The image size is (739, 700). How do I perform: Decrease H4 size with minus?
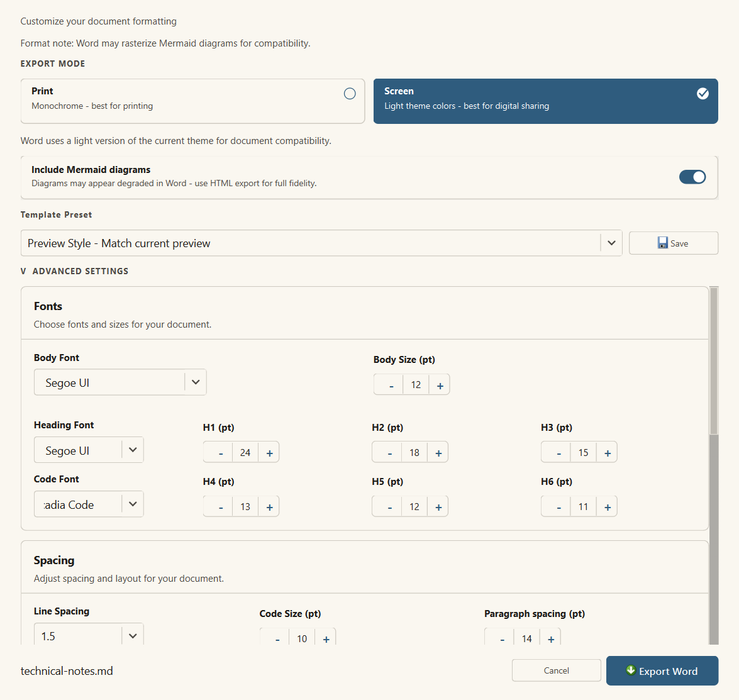[x=218, y=507]
